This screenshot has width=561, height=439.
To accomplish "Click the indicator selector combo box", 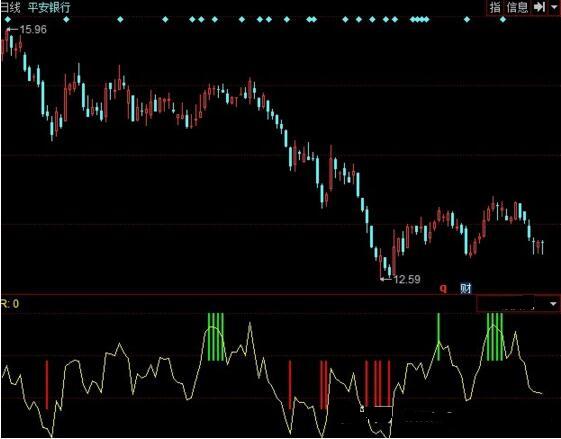I will click(518, 304).
